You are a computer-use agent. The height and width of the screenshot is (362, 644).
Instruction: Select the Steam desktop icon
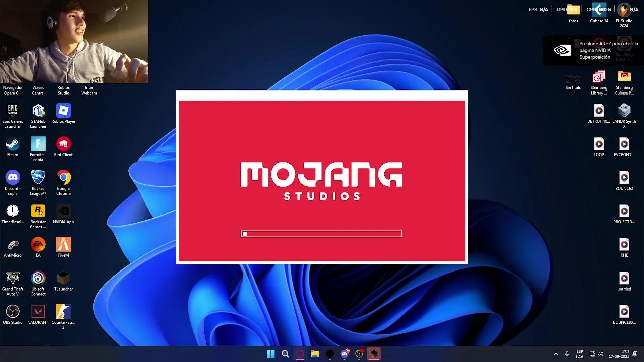click(13, 147)
